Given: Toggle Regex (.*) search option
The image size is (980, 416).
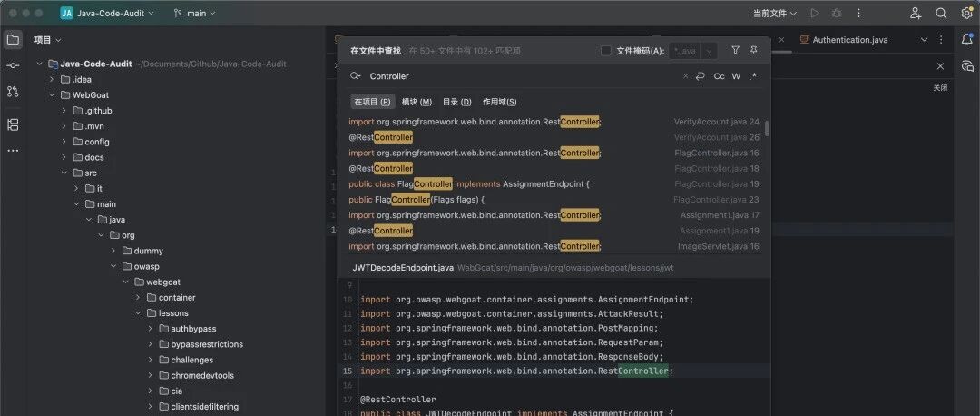Looking at the screenshot, I should (x=753, y=76).
